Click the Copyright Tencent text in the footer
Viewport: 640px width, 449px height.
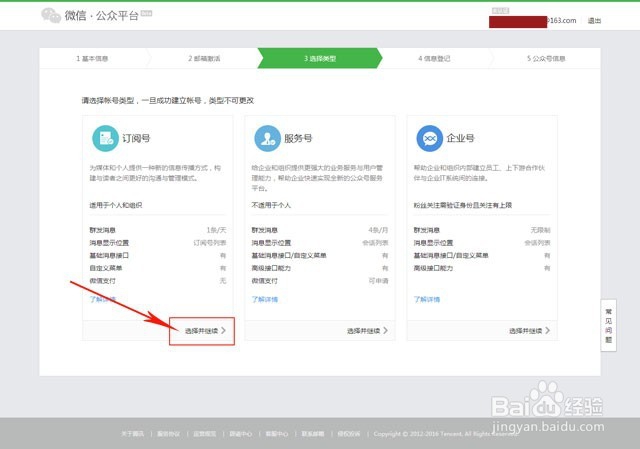[x=446, y=433]
